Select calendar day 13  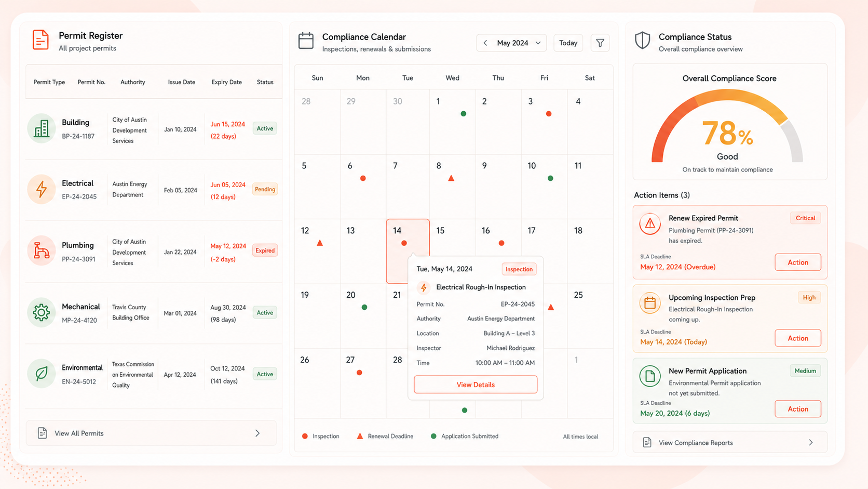(363, 251)
